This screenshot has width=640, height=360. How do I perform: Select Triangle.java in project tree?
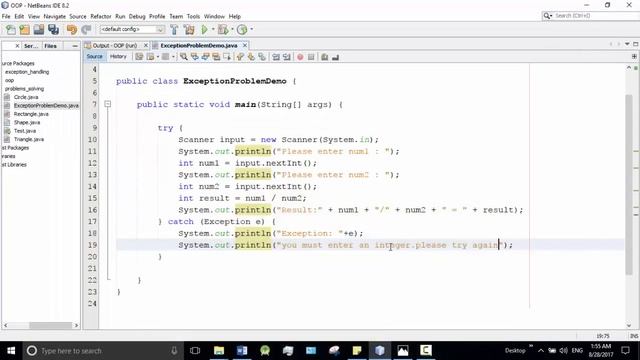[29, 139]
